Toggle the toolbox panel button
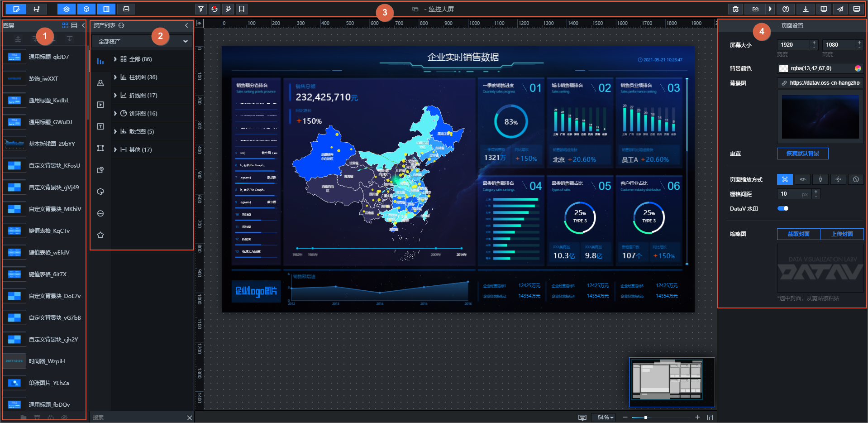Image resolution: width=868 pixels, height=423 pixels. 126,9
